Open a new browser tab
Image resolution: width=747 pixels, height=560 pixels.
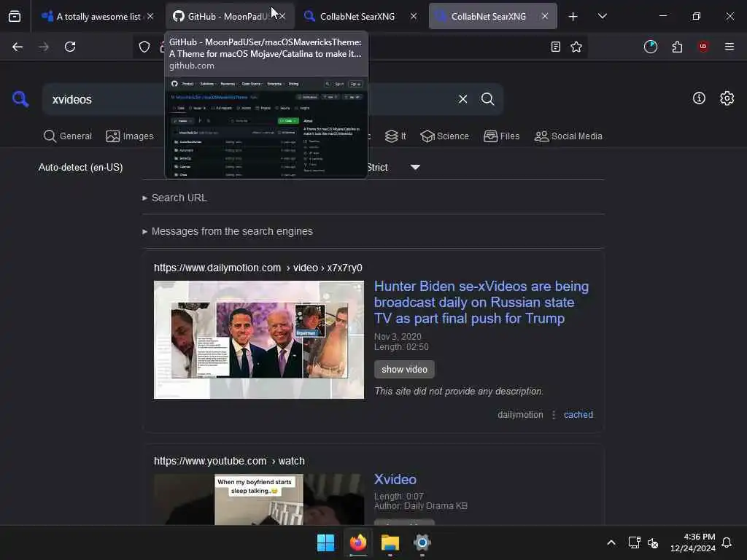click(x=573, y=17)
